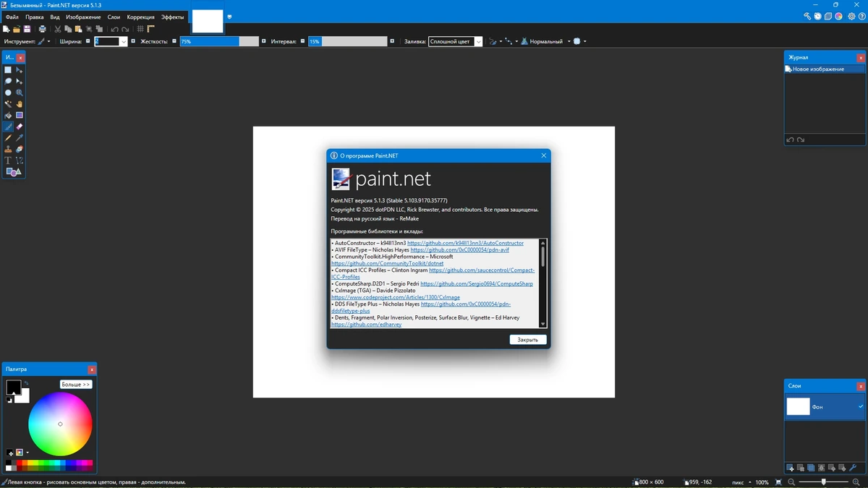Select the Gradient tool
The height and width of the screenshot is (488, 868).
20,115
